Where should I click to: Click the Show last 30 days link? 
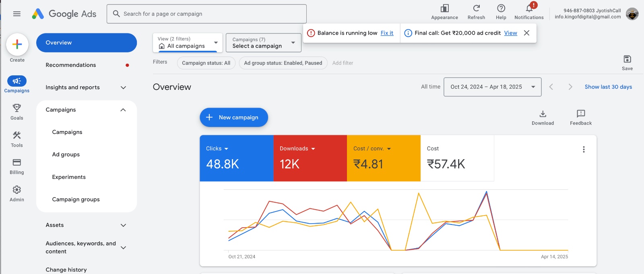608,87
